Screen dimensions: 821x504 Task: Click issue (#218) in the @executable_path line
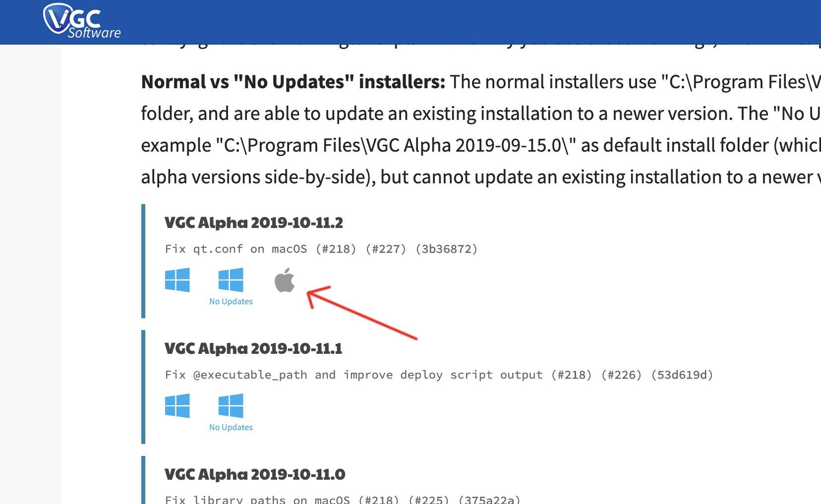tap(572, 375)
